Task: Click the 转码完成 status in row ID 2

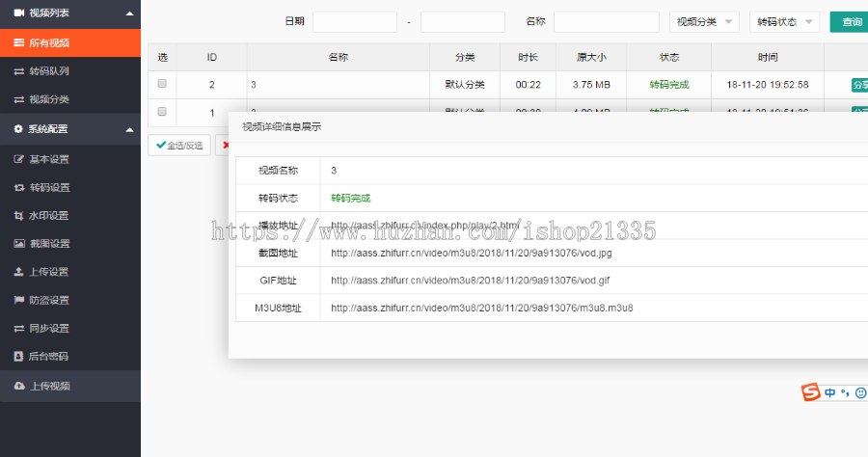Action: click(669, 85)
